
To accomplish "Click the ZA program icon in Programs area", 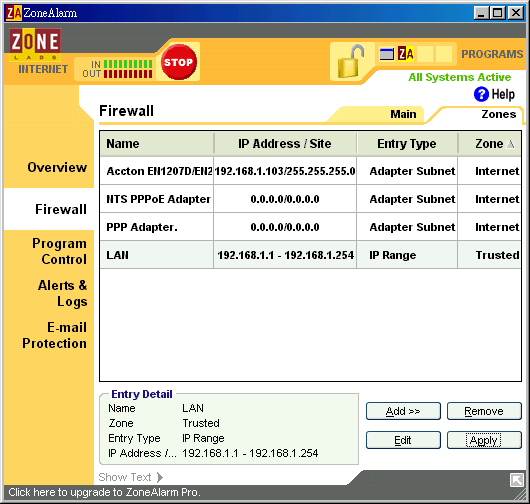I will pyautogui.click(x=406, y=54).
